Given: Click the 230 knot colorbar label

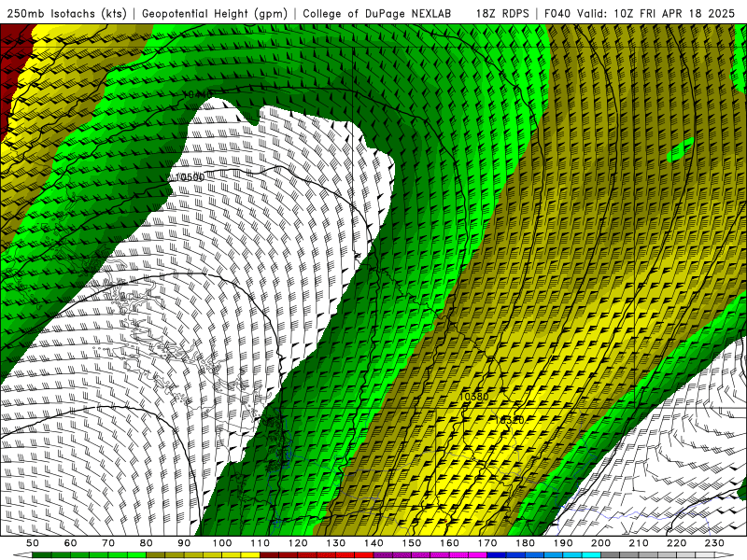Looking at the screenshot, I should point(714,543).
